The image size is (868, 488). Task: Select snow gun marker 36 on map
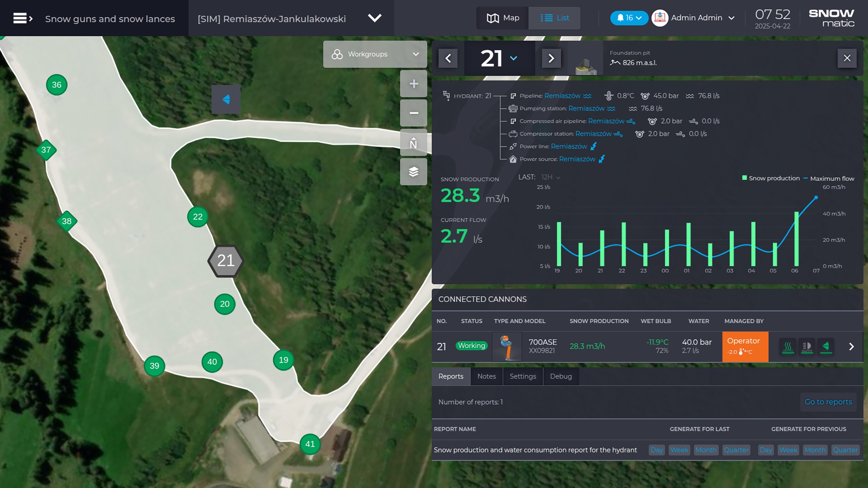(57, 85)
